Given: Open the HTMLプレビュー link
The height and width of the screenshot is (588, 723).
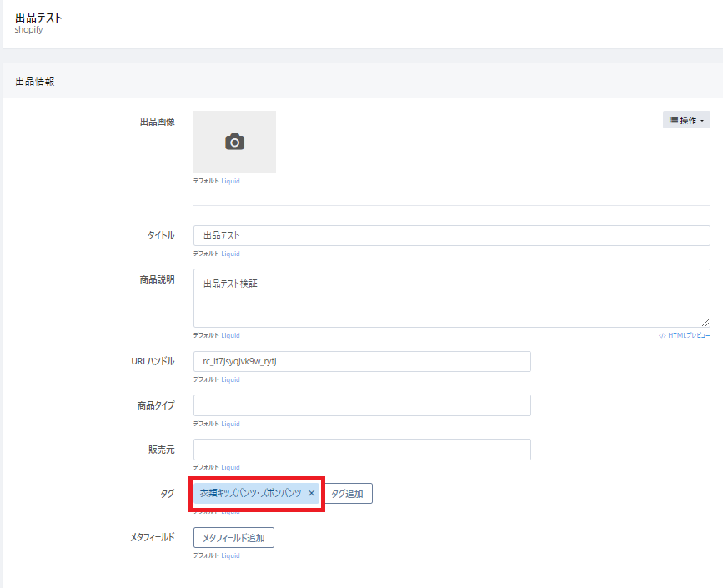Looking at the screenshot, I should 685,335.
